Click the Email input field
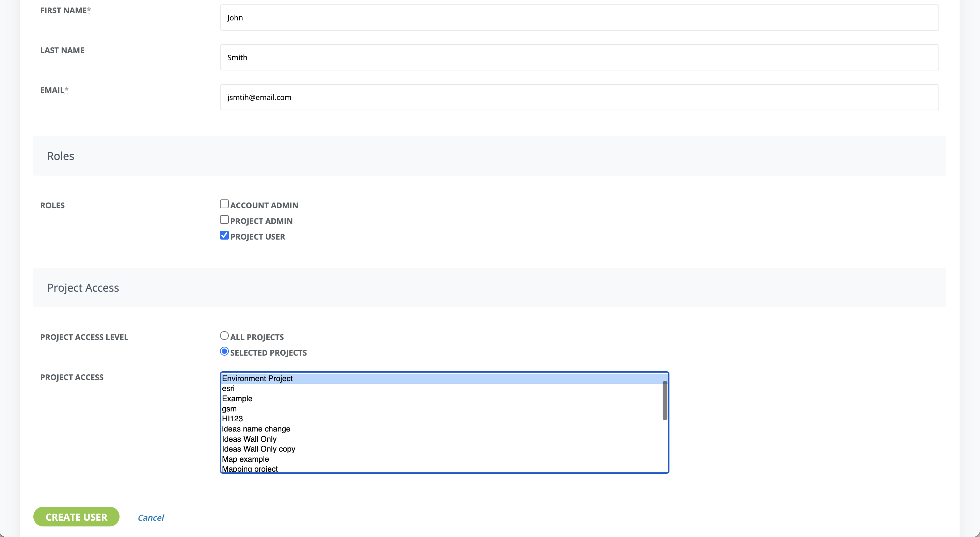 [x=579, y=97]
